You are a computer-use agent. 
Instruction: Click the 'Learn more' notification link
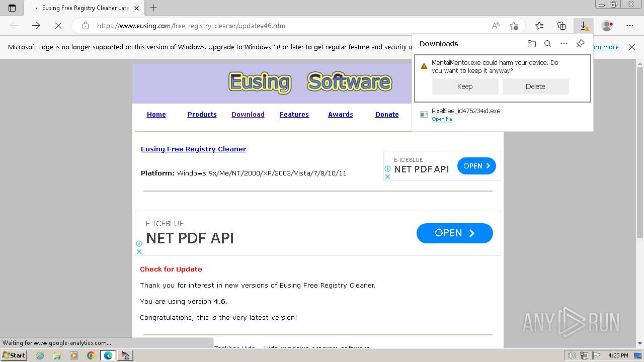[606, 47]
